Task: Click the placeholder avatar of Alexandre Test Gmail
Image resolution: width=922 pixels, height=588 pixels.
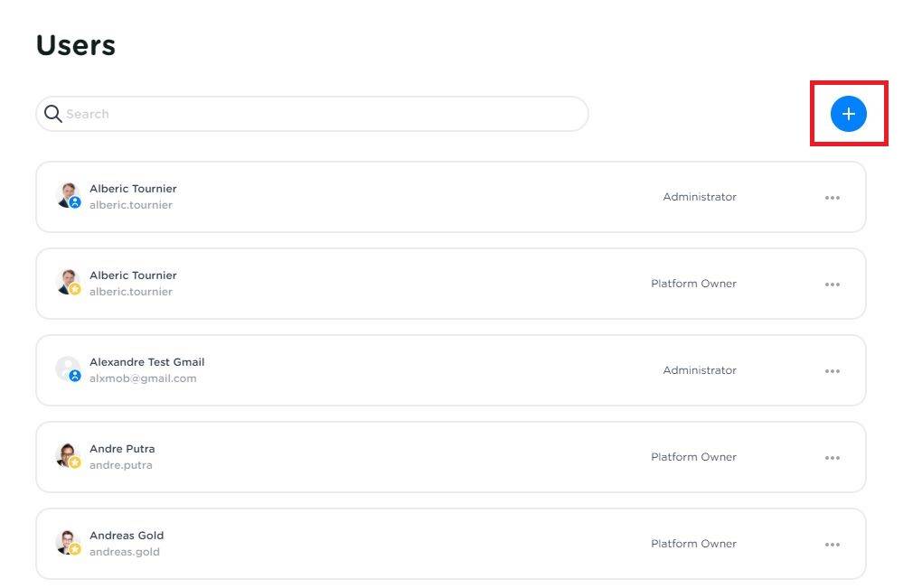Action: point(68,369)
